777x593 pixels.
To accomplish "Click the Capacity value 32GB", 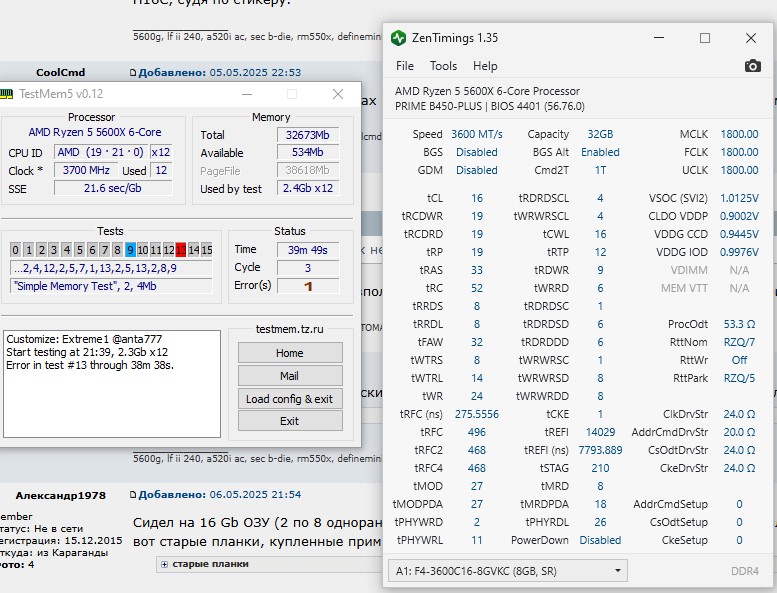I will click(600, 134).
